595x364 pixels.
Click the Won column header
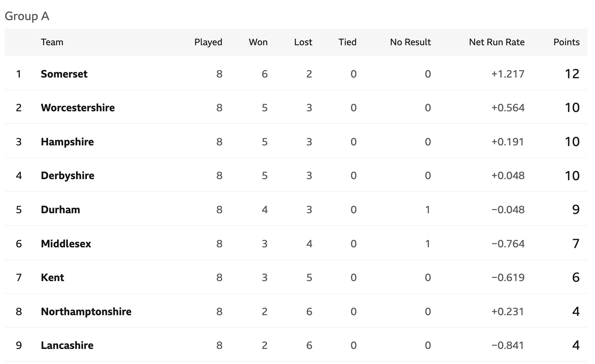point(258,42)
